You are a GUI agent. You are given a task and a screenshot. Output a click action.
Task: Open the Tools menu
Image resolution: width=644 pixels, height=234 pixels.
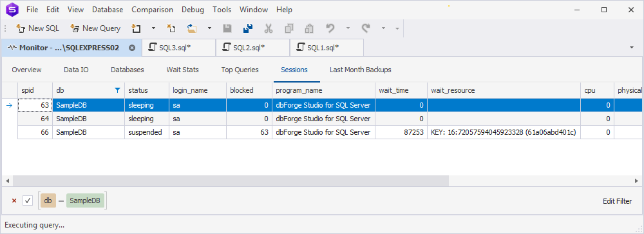point(222,10)
